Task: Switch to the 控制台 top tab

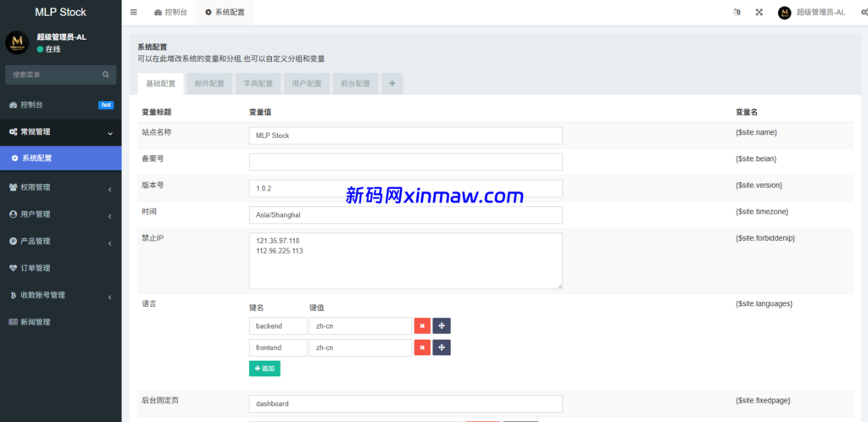Action: click(170, 12)
